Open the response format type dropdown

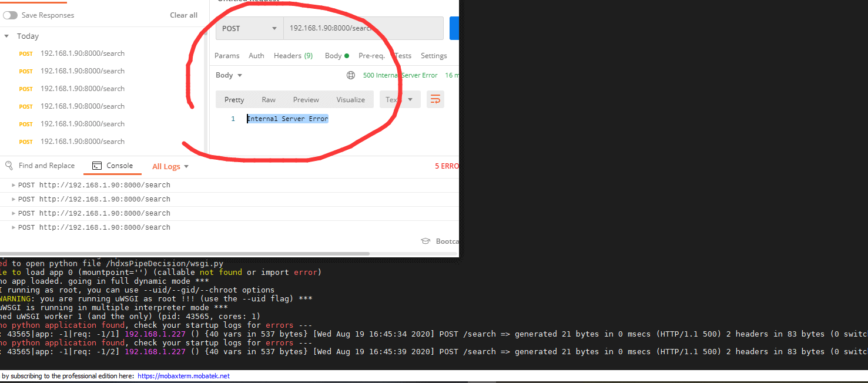coord(400,100)
